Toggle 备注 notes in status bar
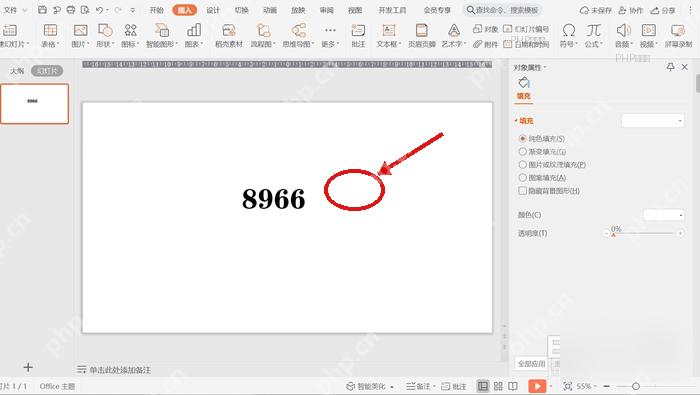This screenshot has height=395, width=700. tap(420, 386)
